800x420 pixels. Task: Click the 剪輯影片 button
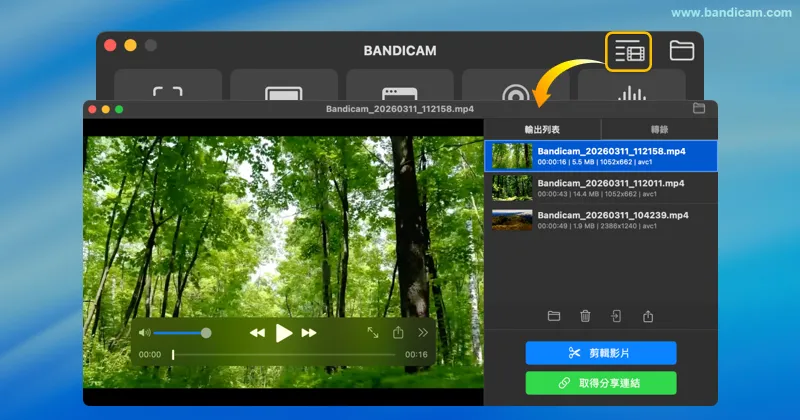[x=601, y=353]
